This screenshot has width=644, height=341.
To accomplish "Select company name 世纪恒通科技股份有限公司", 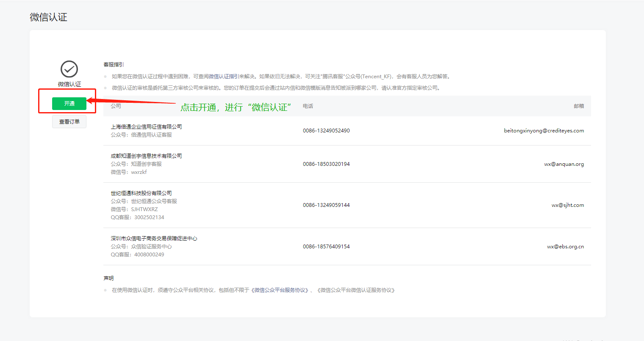I will coord(141,193).
